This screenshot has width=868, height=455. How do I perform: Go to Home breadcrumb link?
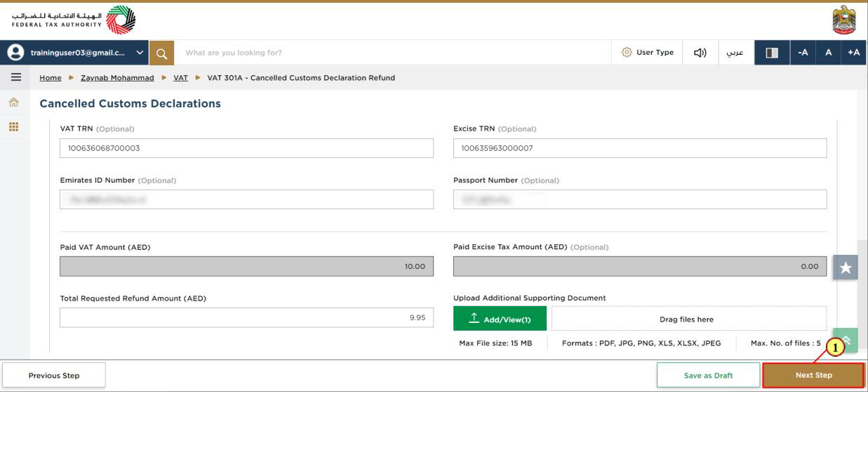tap(51, 78)
